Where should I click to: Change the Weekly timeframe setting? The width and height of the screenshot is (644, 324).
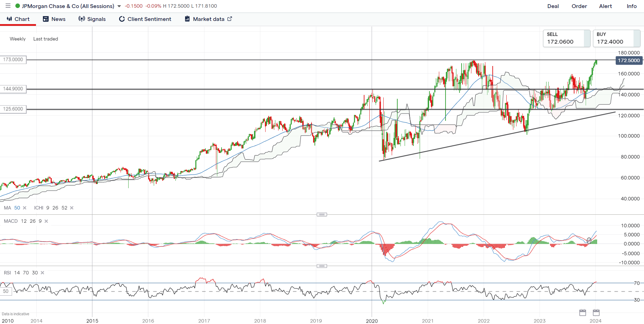click(x=17, y=39)
